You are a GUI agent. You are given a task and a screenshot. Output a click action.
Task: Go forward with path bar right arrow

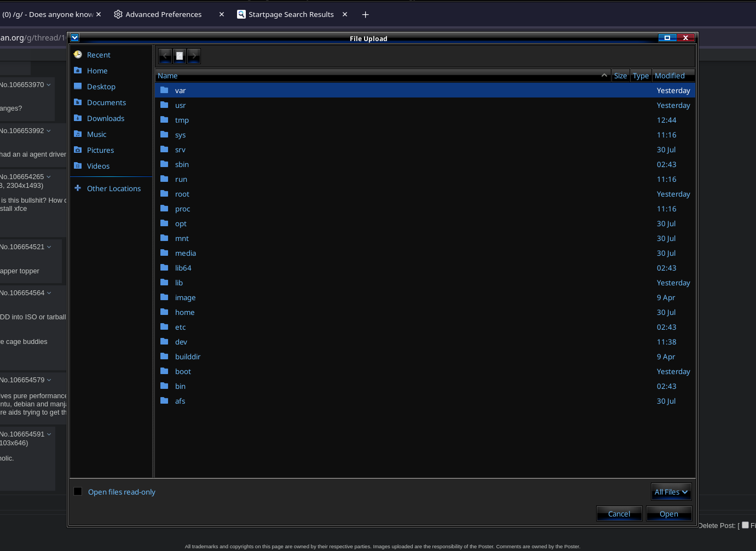(194, 56)
